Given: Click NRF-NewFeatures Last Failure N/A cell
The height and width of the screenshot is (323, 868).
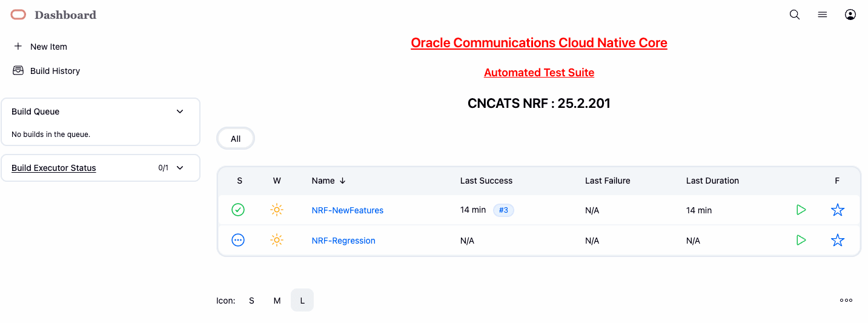Looking at the screenshot, I should click(x=592, y=210).
